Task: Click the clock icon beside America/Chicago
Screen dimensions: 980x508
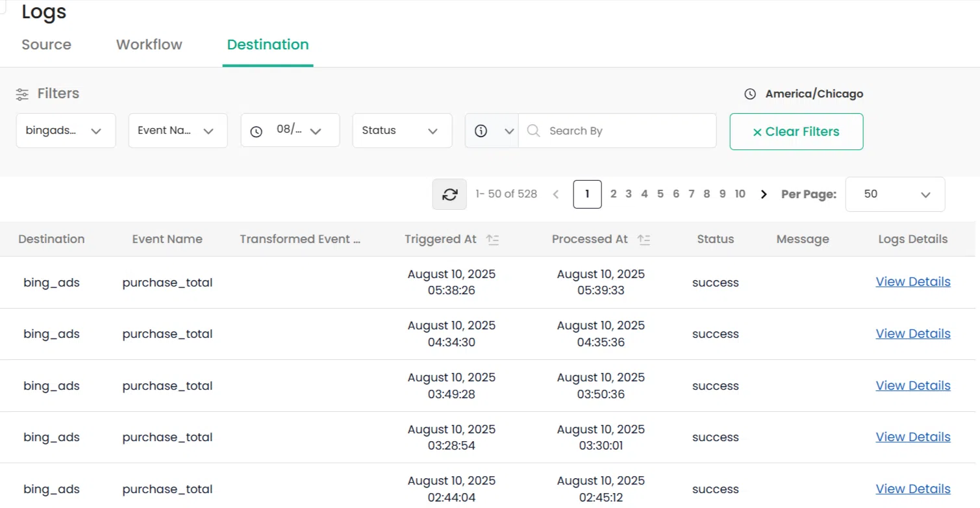Action: pos(749,94)
